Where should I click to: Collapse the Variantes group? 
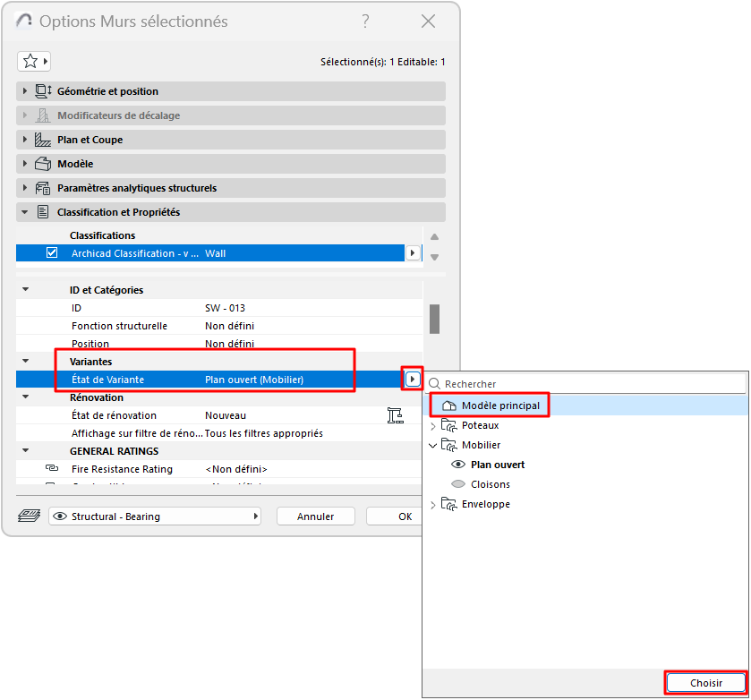(x=26, y=362)
